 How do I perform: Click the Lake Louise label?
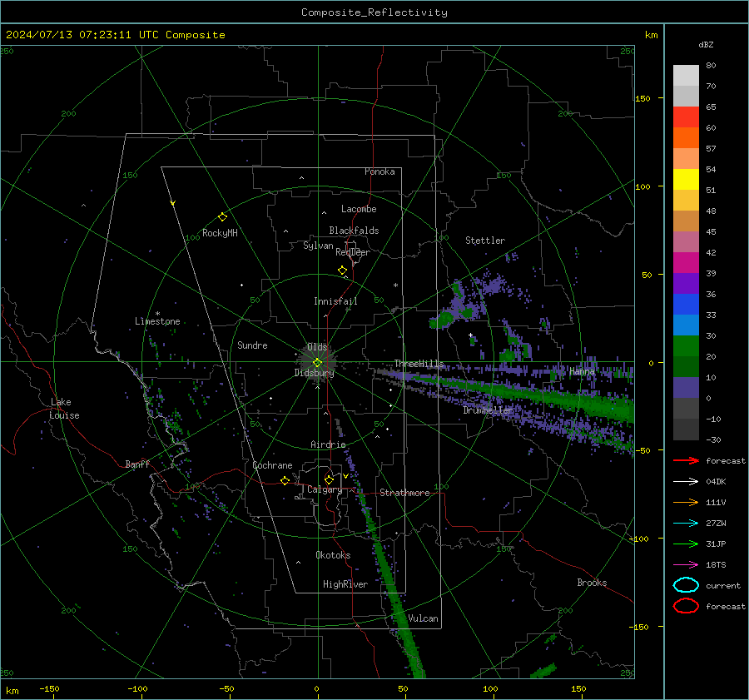(x=64, y=409)
